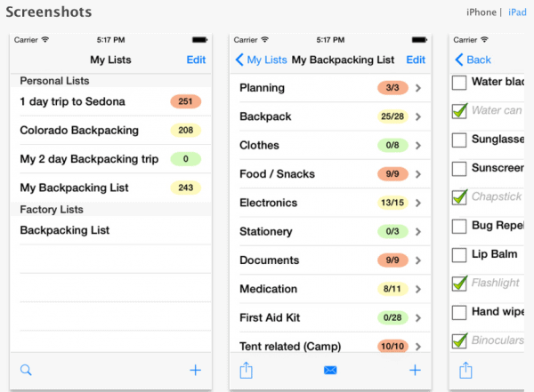Switch to iPad screenshots tab
This screenshot has width=534, height=392.
(517, 12)
